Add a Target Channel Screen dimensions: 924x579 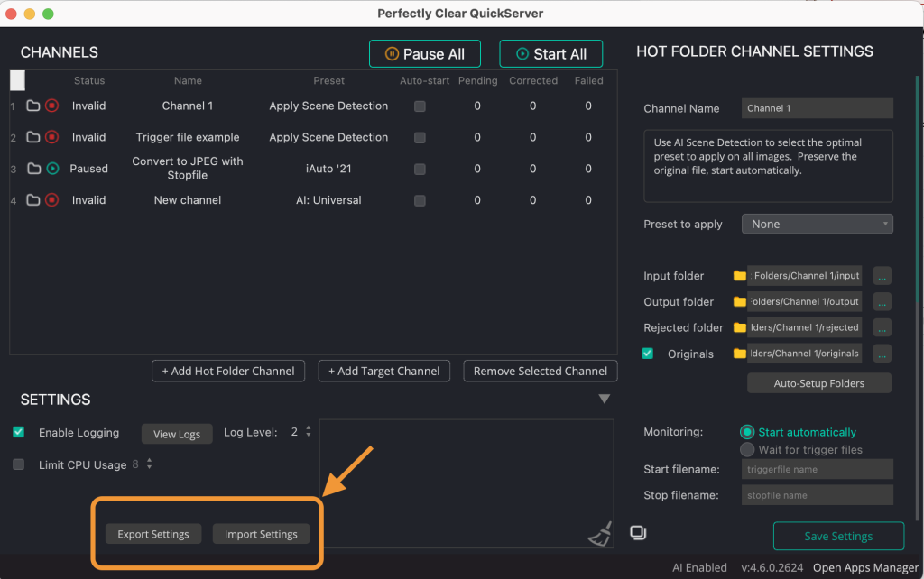(384, 371)
